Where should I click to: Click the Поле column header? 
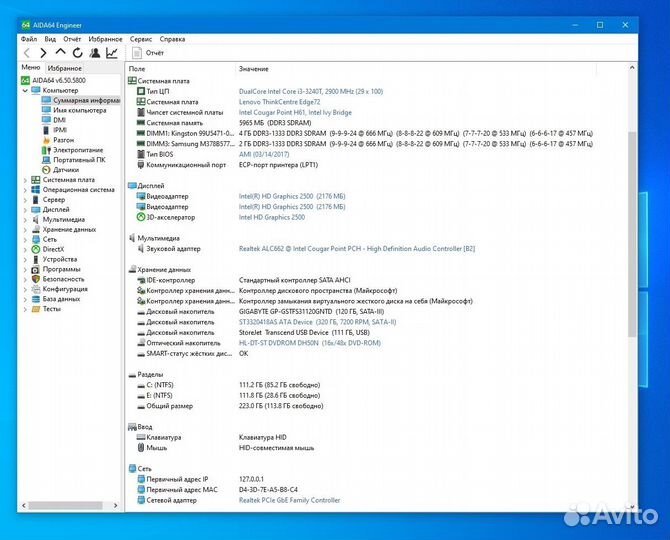coord(137,69)
